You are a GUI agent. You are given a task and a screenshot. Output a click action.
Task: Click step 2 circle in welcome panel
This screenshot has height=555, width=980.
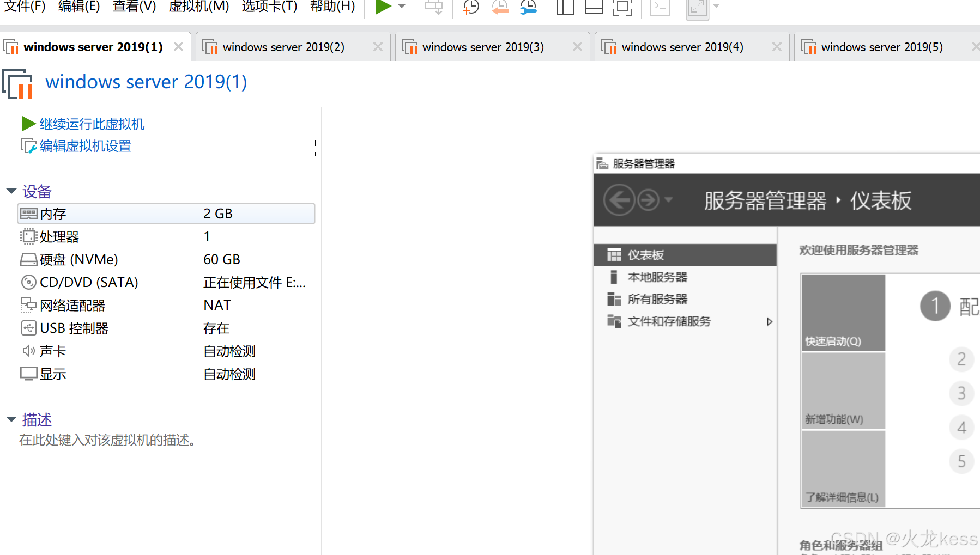pyautogui.click(x=961, y=359)
